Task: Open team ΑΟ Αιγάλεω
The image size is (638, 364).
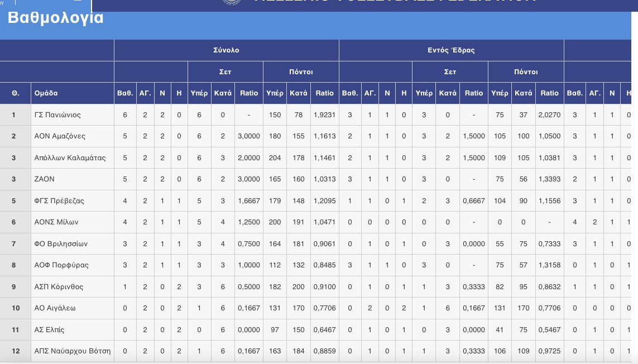Action: point(55,308)
